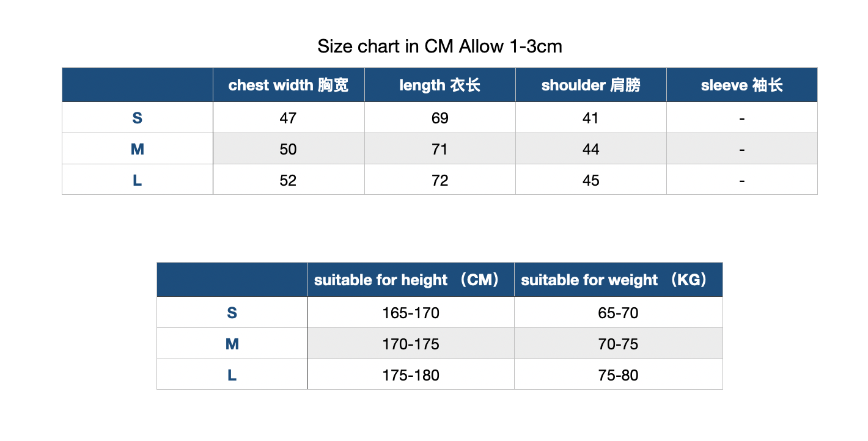Click the Size chart in CM title
This screenshot has height=441, width=868.
tap(440, 46)
